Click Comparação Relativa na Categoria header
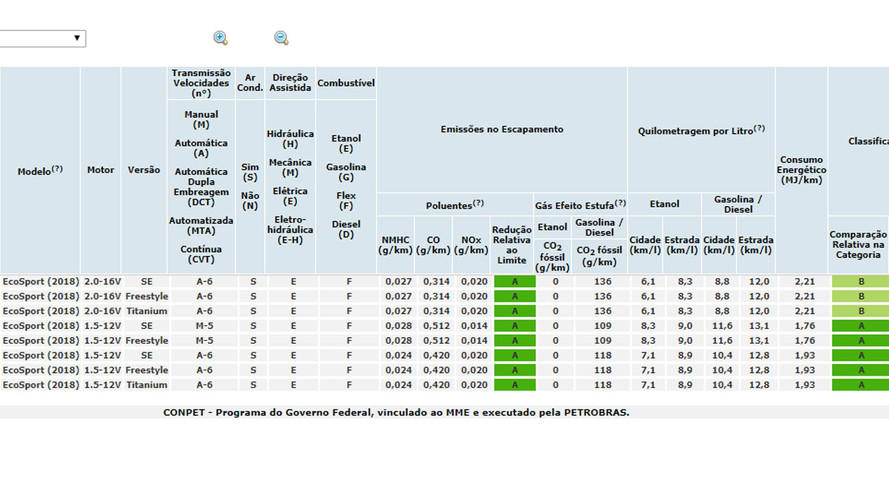Image resolution: width=889 pixels, height=500 pixels. point(858,244)
